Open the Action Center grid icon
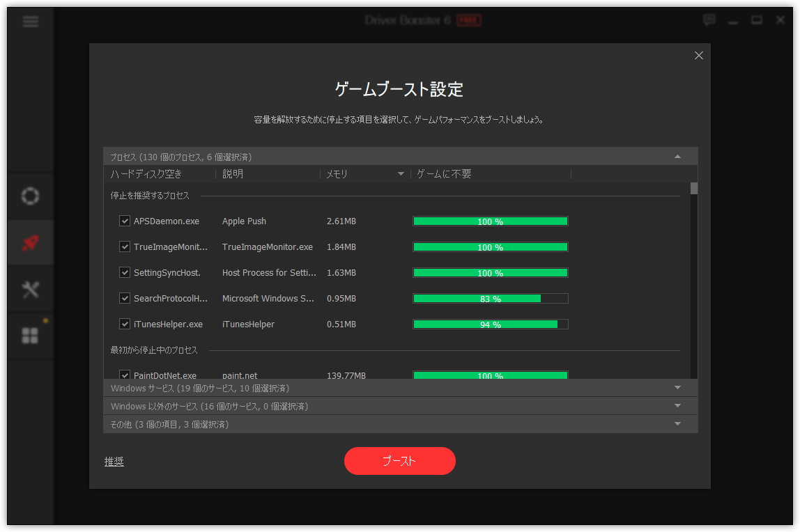The height and width of the screenshot is (532, 800). pyautogui.click(x=30, y=335)
